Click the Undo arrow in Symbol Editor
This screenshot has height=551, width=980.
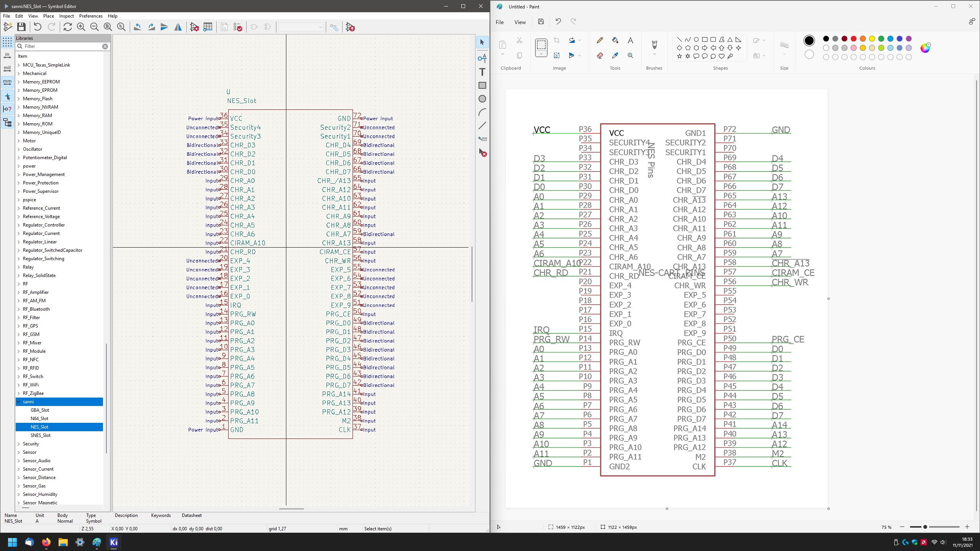click(x=38, y=27)
